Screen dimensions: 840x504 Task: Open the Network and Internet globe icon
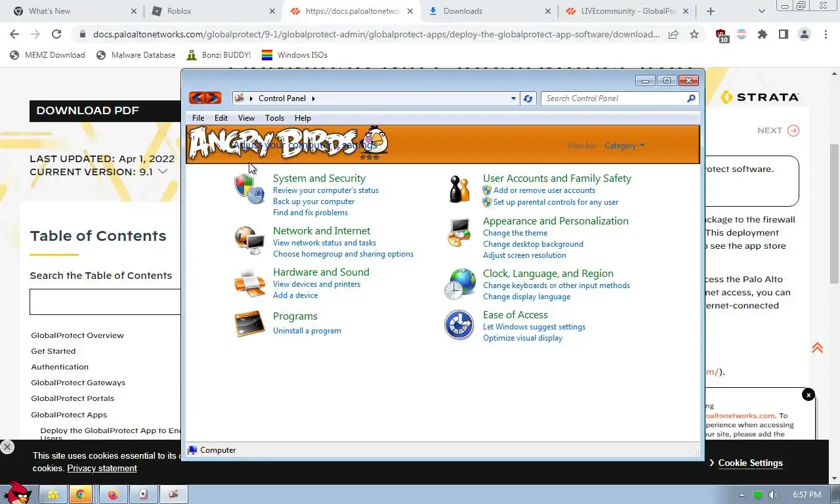(x=249, y=240)
